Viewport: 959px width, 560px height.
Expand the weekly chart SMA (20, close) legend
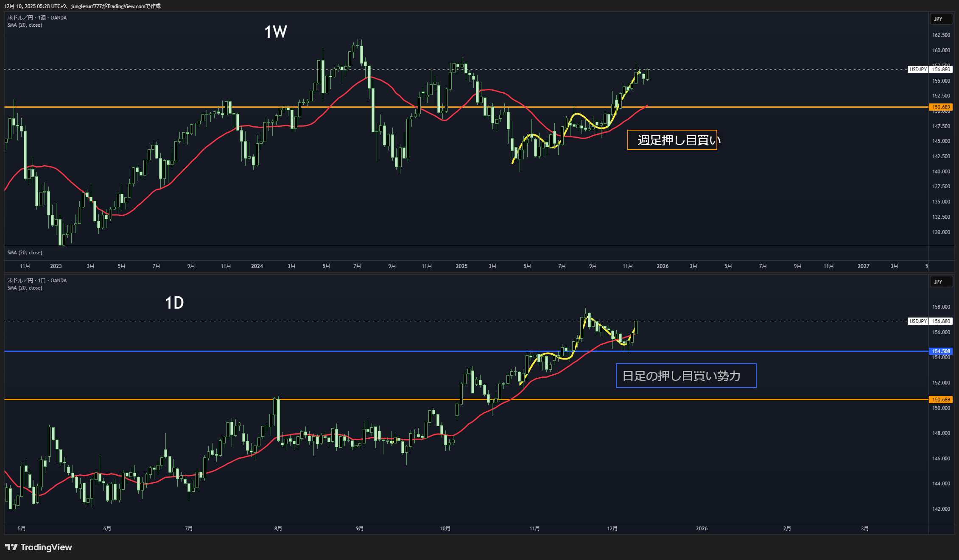(x=25, y=25)
